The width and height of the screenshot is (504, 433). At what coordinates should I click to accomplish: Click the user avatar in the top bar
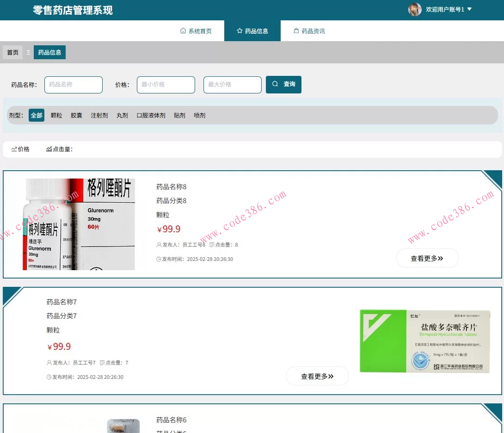pyautogui.click(x=415, y=9)
